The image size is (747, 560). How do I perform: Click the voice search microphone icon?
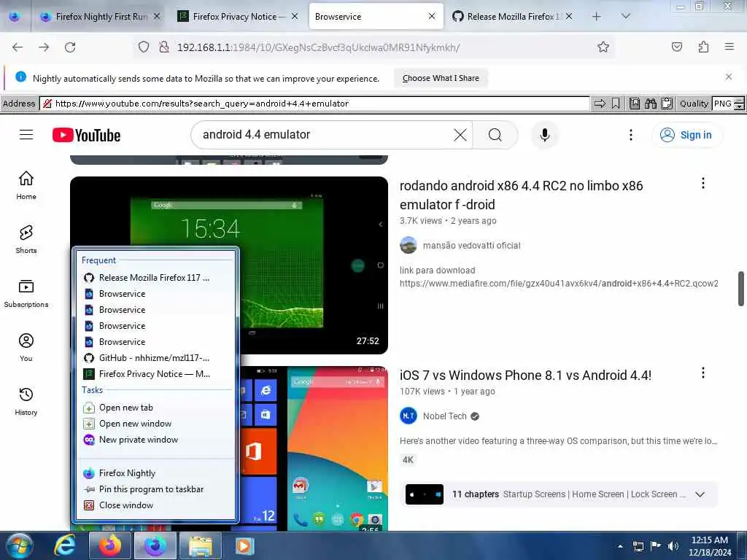pyautogui.click(x=544, y=135)
